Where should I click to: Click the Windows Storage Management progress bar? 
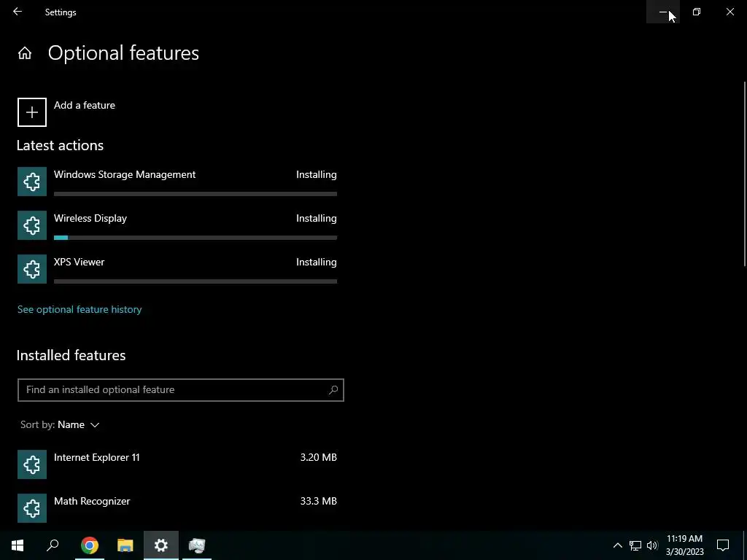point(196,194)
